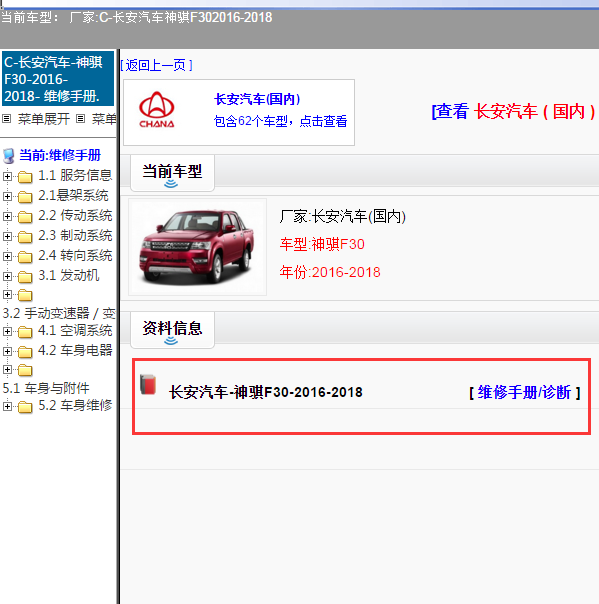The width and height of the screenshot is (599, 604).
Task: Expand the 2.1悬架系统 tree node
Action: (7, 196)
